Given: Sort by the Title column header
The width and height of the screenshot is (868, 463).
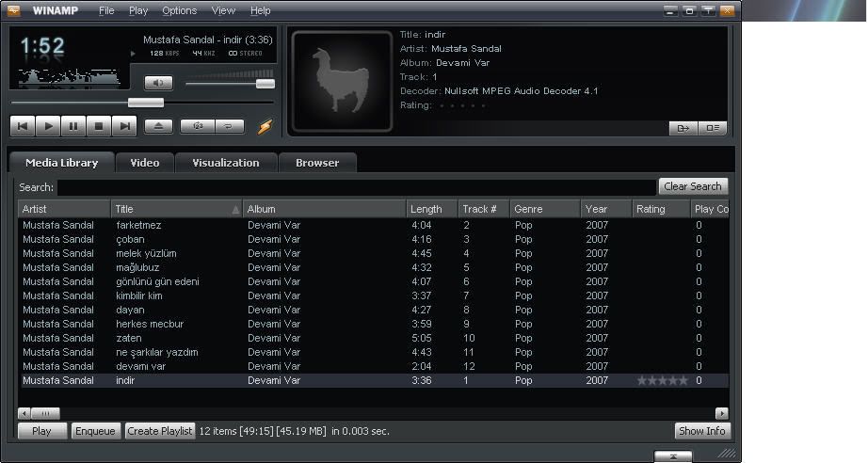Looking at the screenshot, I should tap(176, 209).
